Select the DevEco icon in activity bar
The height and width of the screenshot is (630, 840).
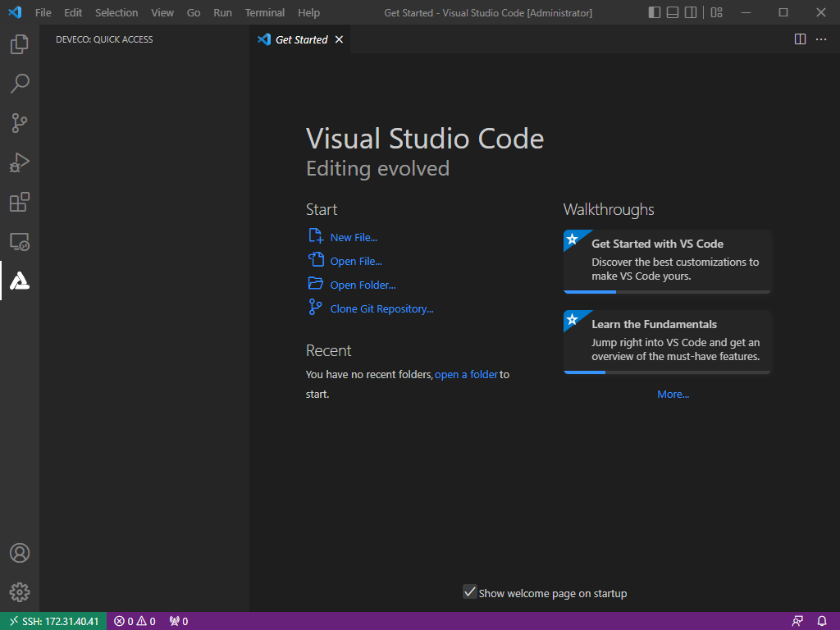20,281
